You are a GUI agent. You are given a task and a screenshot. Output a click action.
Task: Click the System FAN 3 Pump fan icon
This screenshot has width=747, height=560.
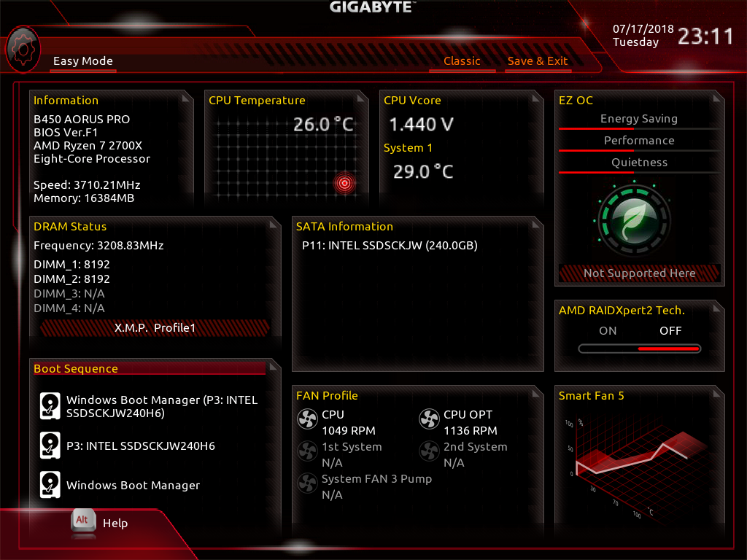(307, 483)
